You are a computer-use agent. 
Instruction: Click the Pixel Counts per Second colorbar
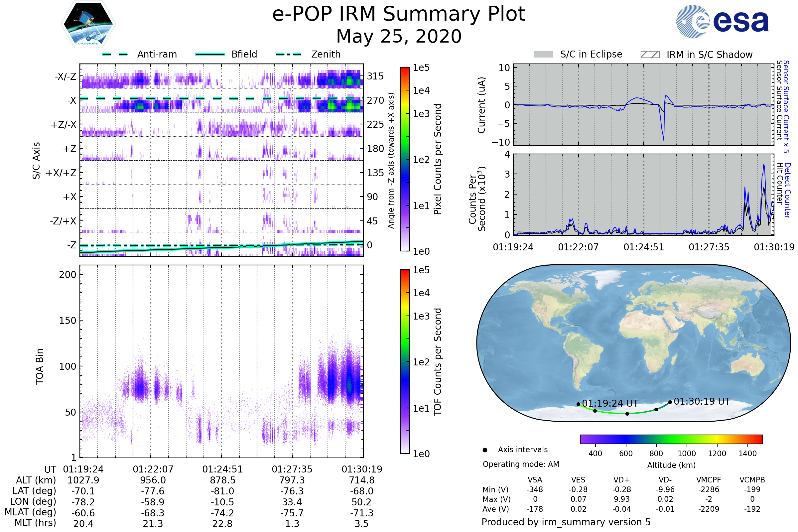coord(405,159)
